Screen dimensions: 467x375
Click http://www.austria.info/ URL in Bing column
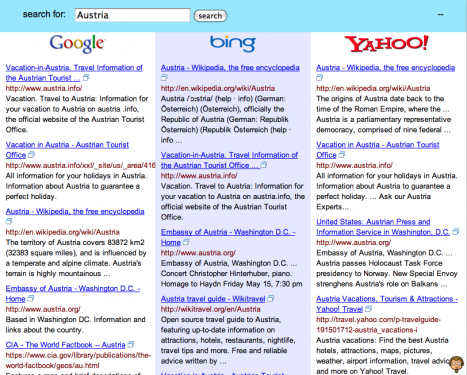(x=199, y=176)
